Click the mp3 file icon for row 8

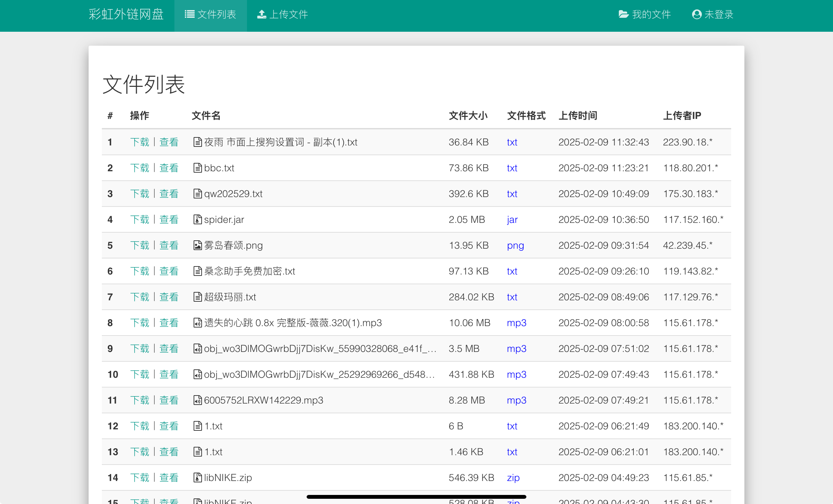[197, 323]
